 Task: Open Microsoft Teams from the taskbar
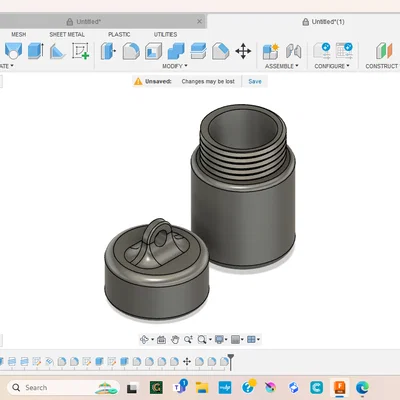pos(179,387)
